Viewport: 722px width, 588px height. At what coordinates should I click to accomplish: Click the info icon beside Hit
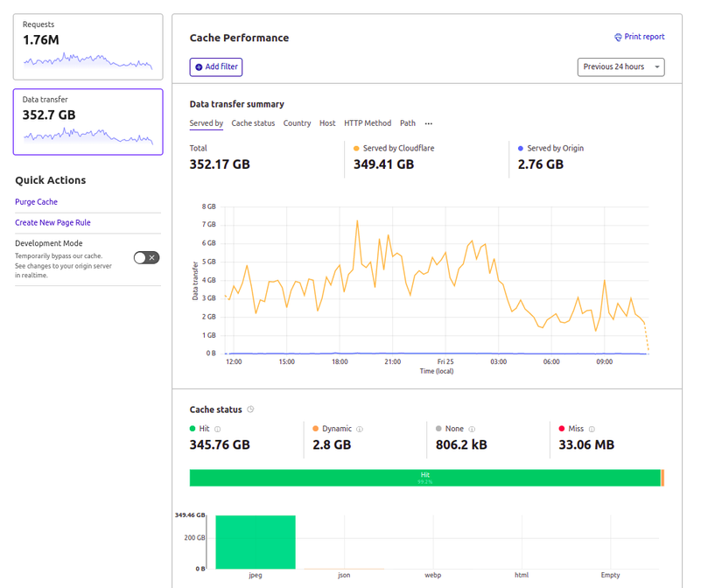218,430
